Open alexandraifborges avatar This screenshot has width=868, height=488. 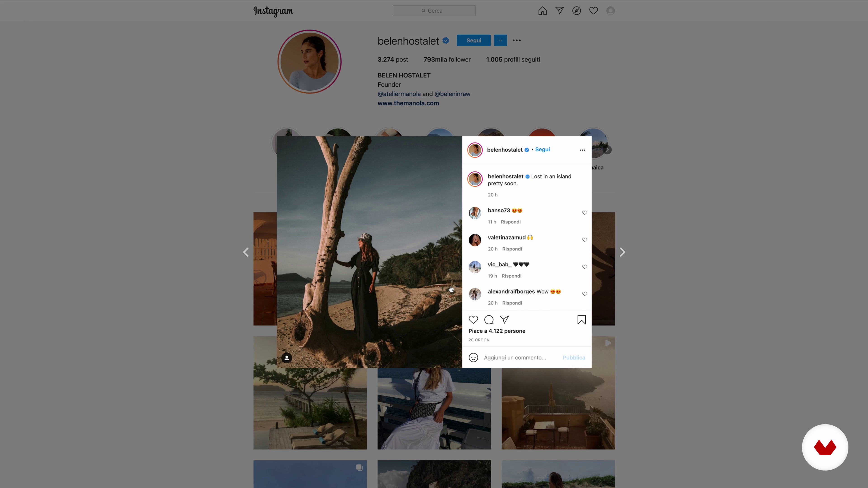(x=475, y=294)
